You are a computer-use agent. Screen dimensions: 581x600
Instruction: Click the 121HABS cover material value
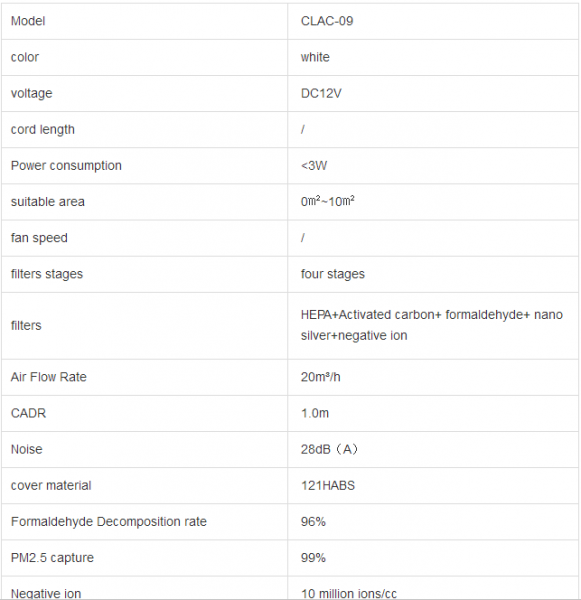[x=328, y=486]
